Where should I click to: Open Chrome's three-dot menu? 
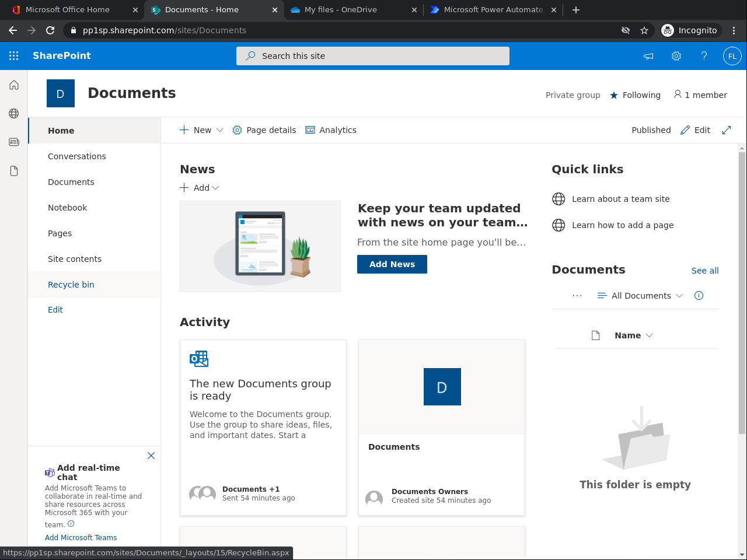coord(734,30)
